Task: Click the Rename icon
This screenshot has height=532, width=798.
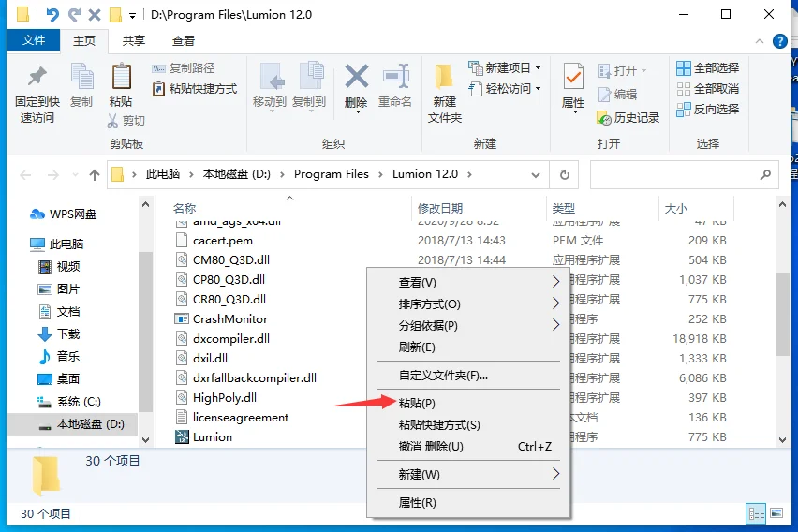Action: point(395,85)
